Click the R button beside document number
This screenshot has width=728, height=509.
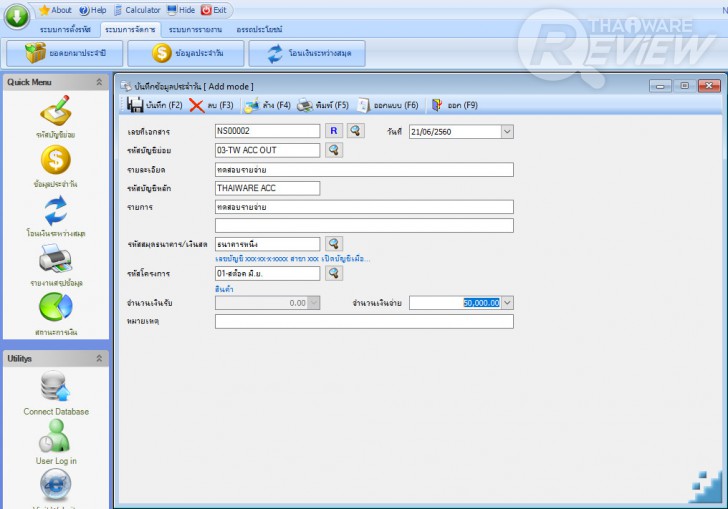[334, 131]
